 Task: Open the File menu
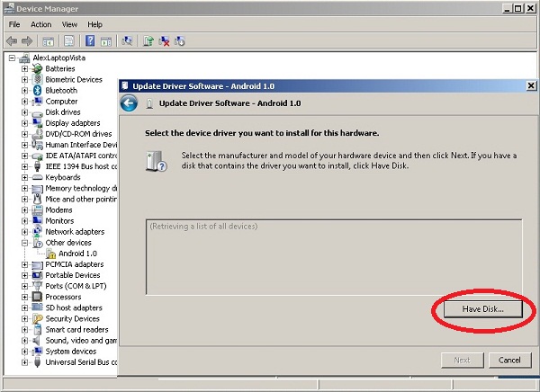(14, 24)
